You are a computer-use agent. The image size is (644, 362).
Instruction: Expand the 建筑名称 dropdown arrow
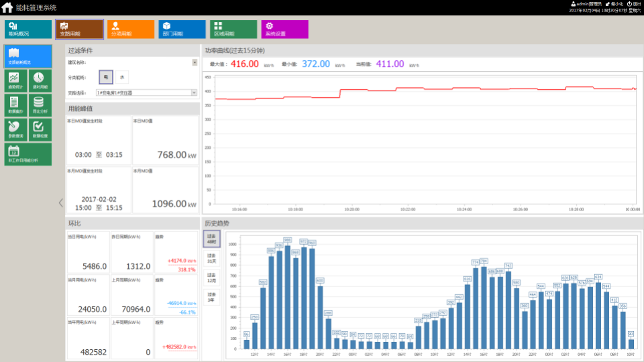pos(195,62)
